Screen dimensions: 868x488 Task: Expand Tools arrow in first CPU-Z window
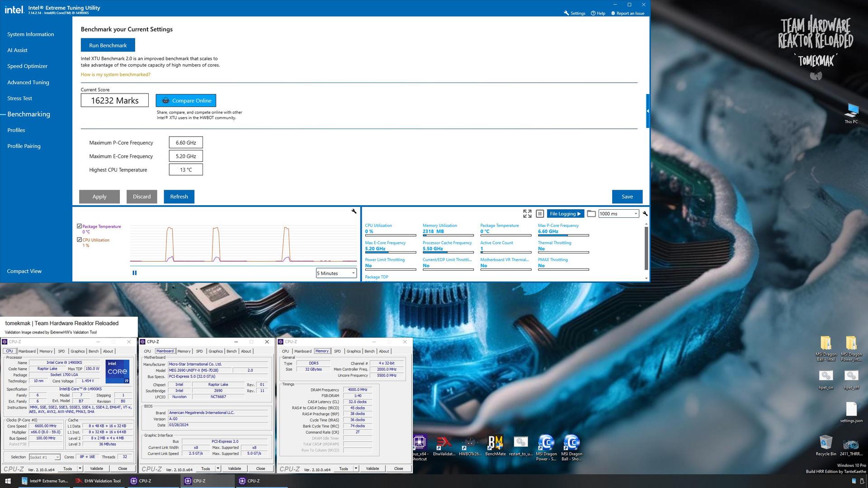click(80, 469)
